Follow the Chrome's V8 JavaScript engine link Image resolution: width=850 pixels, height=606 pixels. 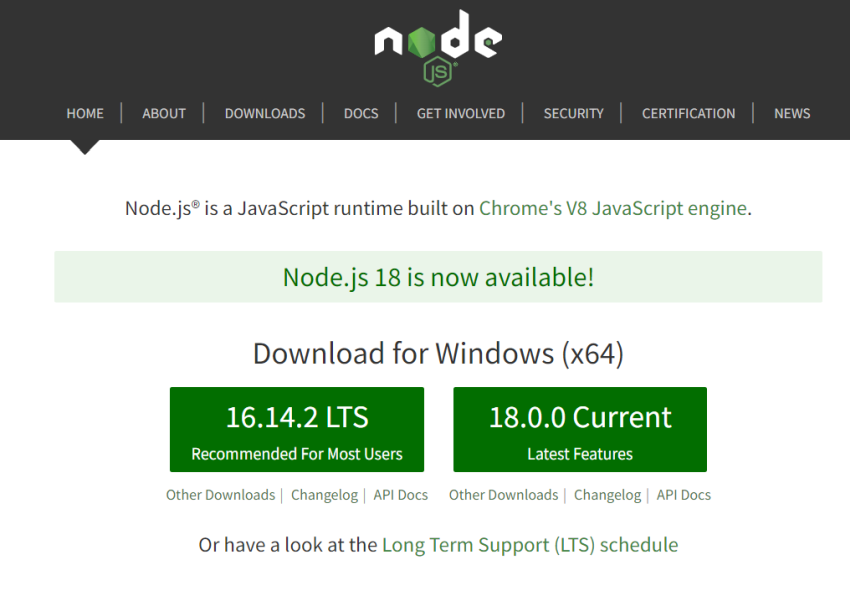pyautogui.click(x=613, y=208)
